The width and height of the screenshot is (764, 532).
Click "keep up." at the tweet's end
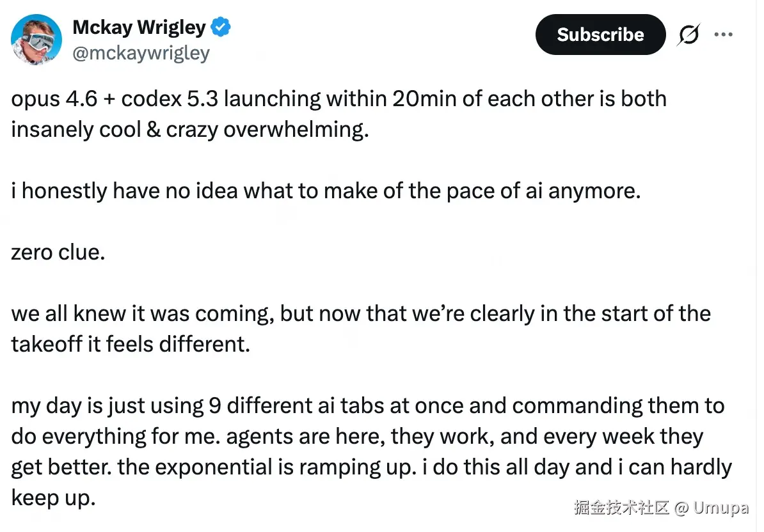pyautogui.click(x=53, y=497)
